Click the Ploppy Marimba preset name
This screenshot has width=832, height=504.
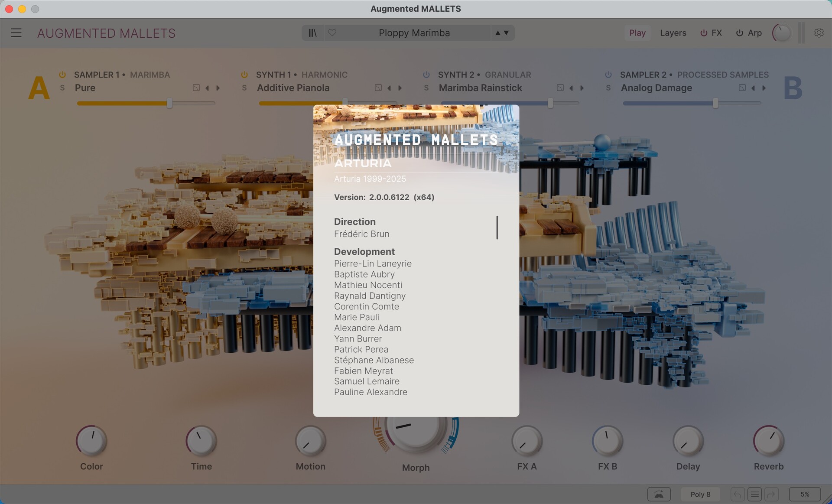414,33
